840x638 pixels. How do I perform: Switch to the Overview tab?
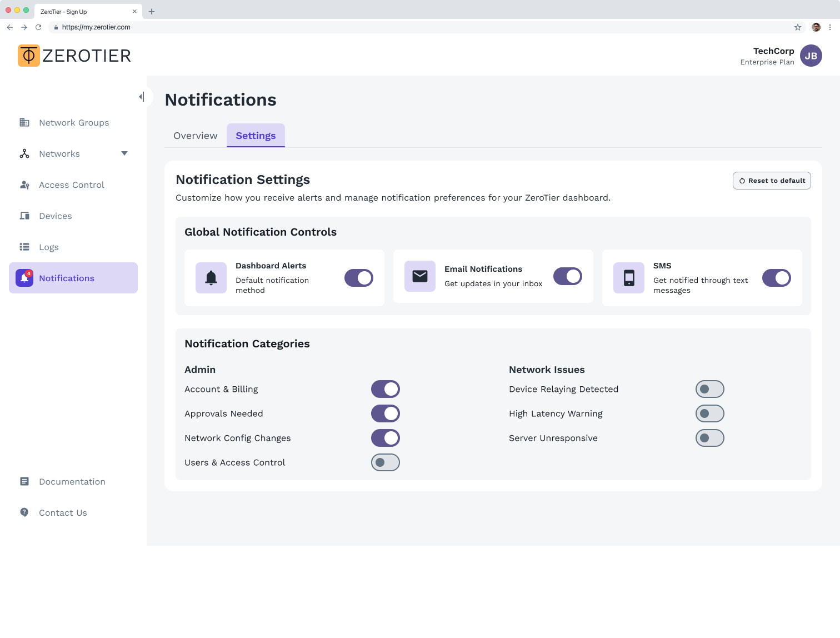(x=196, y=136)
